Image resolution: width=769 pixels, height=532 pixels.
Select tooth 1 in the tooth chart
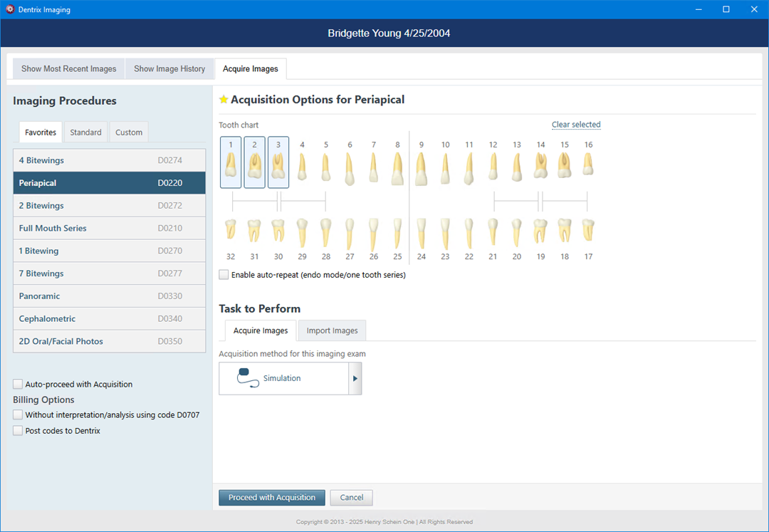(231, 162)
